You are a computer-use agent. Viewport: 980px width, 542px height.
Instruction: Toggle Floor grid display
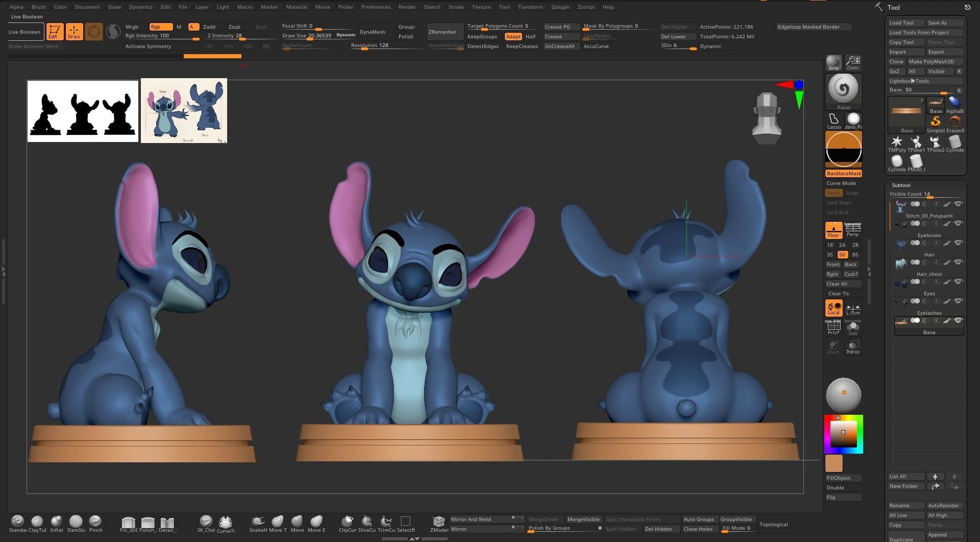pyautogui.click(x=834, y=230)
